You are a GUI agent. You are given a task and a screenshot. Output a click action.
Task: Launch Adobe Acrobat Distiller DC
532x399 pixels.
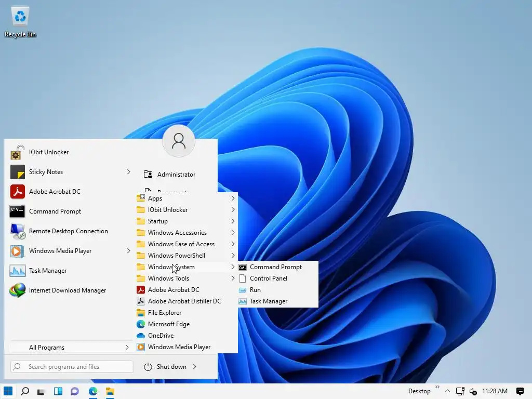click(186, 301)
